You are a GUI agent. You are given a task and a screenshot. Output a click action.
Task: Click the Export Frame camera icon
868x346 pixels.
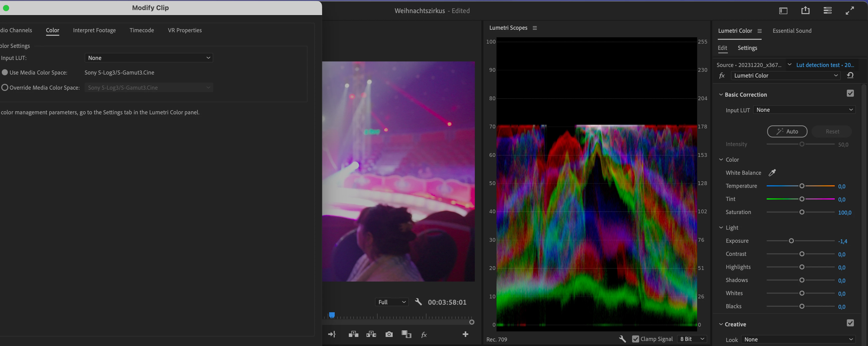tap(389, 334)
